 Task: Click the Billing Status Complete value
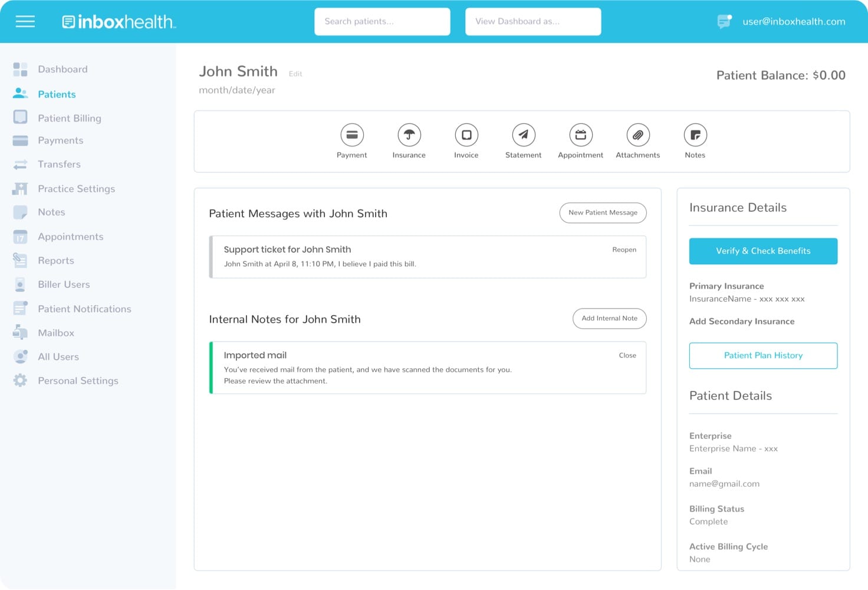click(708, 522)
